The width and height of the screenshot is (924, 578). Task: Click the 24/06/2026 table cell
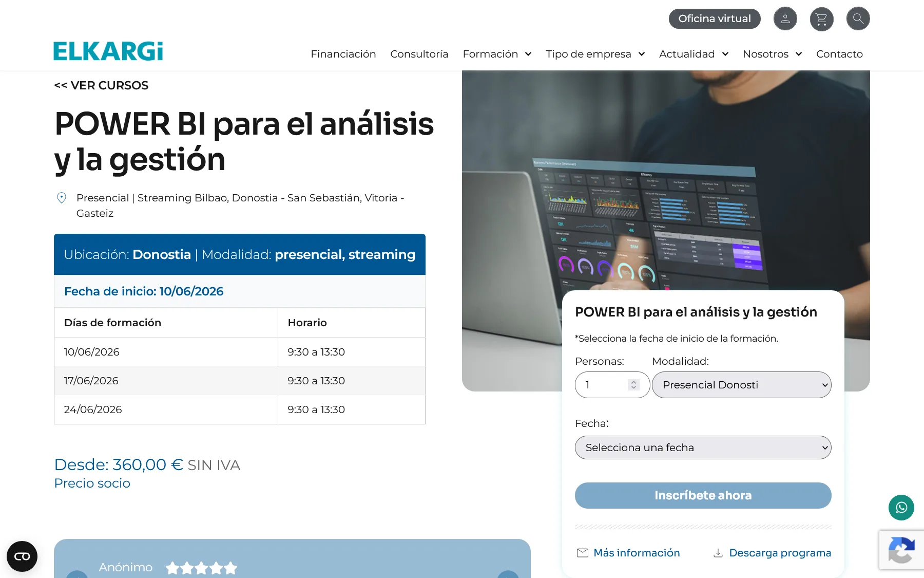coord(166,409)
